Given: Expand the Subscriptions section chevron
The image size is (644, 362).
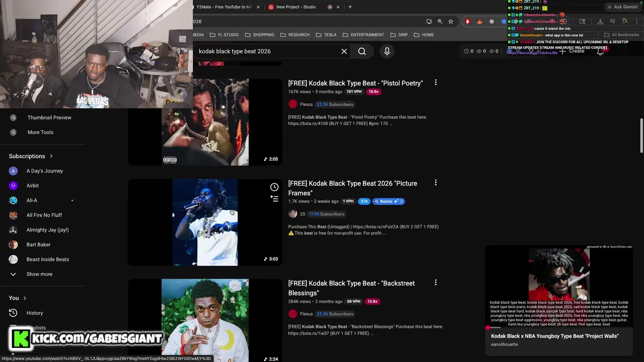Looking at the screenshot, I should point(51,156).
